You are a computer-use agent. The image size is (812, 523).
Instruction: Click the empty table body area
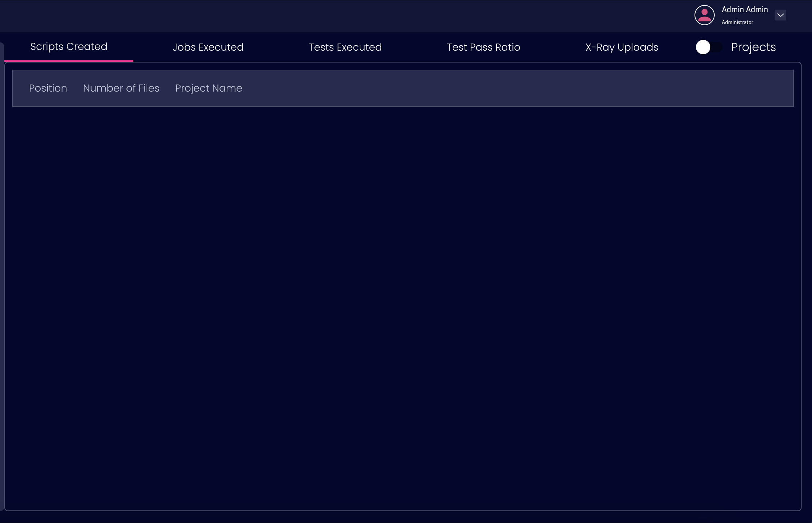pyautogui.click(x=402, y=305)
